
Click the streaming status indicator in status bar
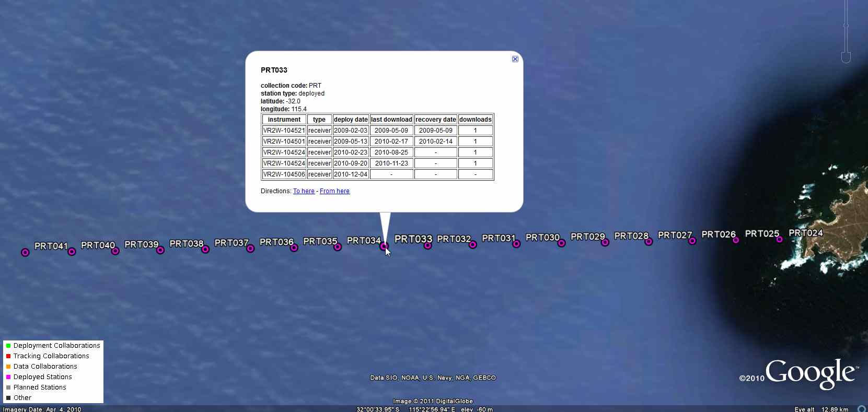pyautogui.click(x=862, y=409)
